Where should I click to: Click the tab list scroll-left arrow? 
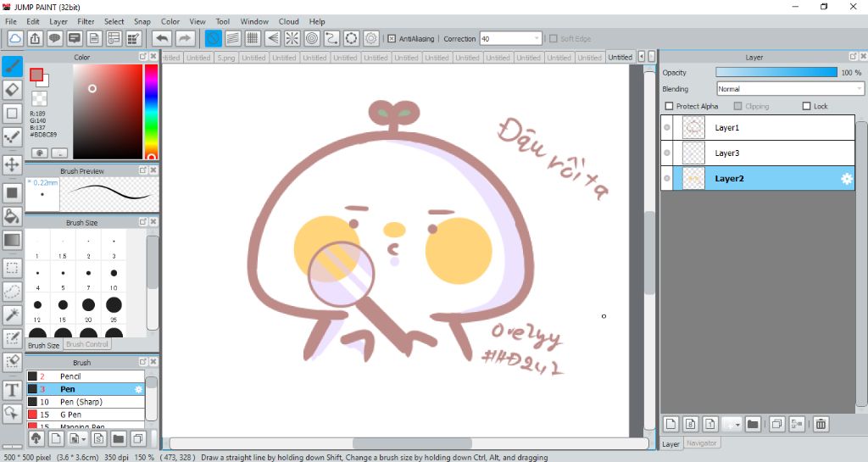641,57
